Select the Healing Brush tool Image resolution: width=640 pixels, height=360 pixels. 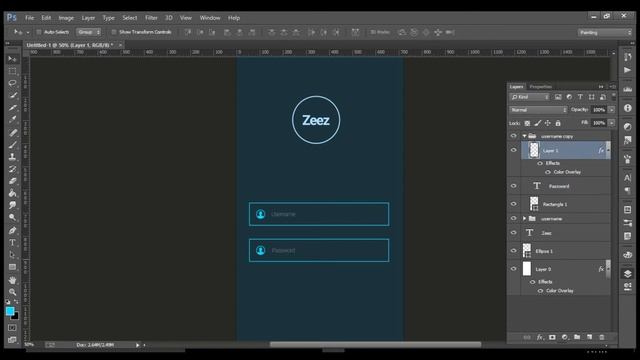[x=12, y=132]
